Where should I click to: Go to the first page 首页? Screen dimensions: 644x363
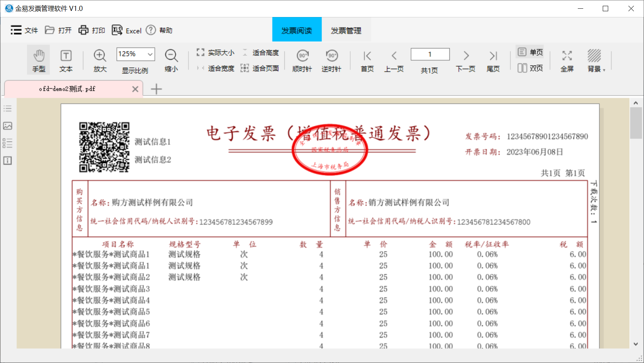pyautogui.click(x=367, y=61)
